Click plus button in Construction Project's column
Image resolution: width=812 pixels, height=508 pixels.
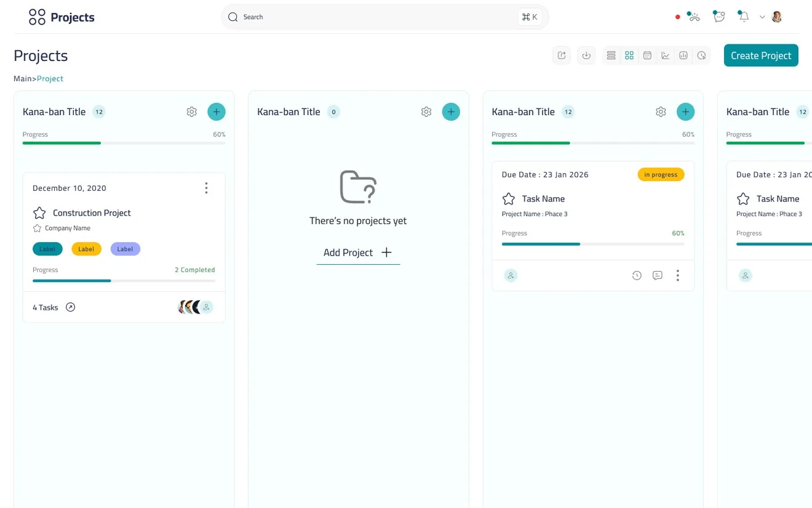click(217, 111)
